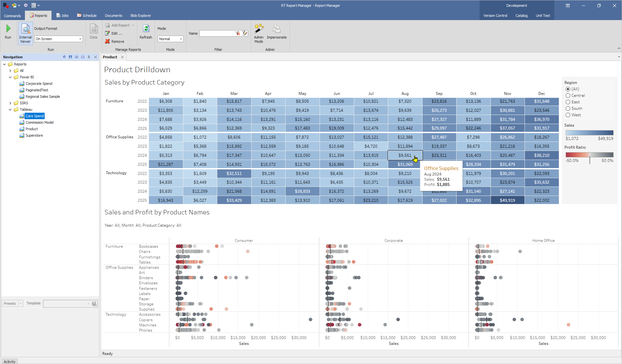Click the Impersonate users icon
Screen dimensions: 622x364
pyautogui.click(x=277, y=29)
